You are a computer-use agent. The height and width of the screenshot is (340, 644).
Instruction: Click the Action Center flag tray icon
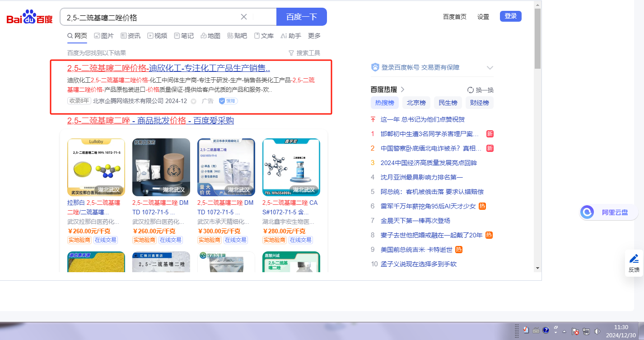tap(576, 331)
